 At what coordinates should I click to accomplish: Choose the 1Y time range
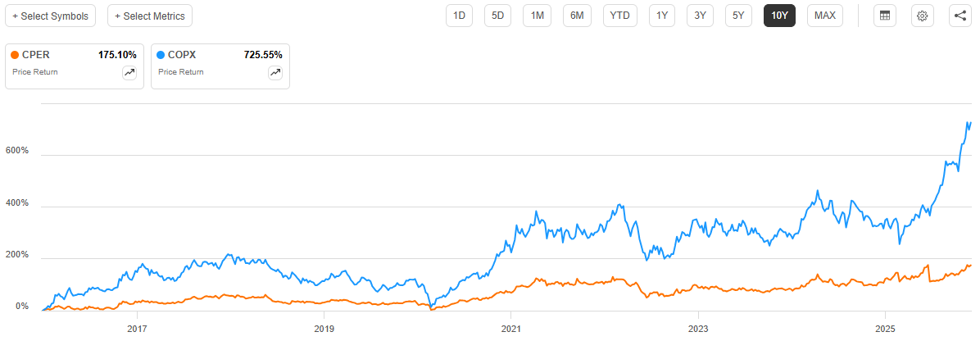coord(662,16)
